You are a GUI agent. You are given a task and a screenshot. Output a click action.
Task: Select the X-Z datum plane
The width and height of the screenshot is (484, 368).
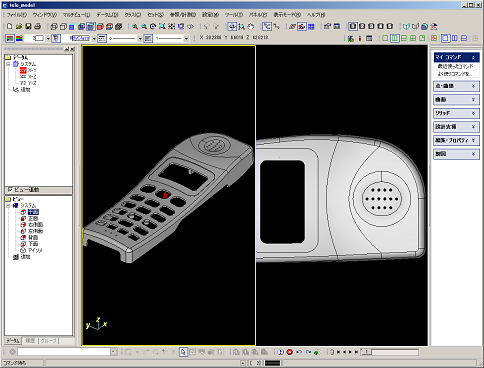[32, 77]
